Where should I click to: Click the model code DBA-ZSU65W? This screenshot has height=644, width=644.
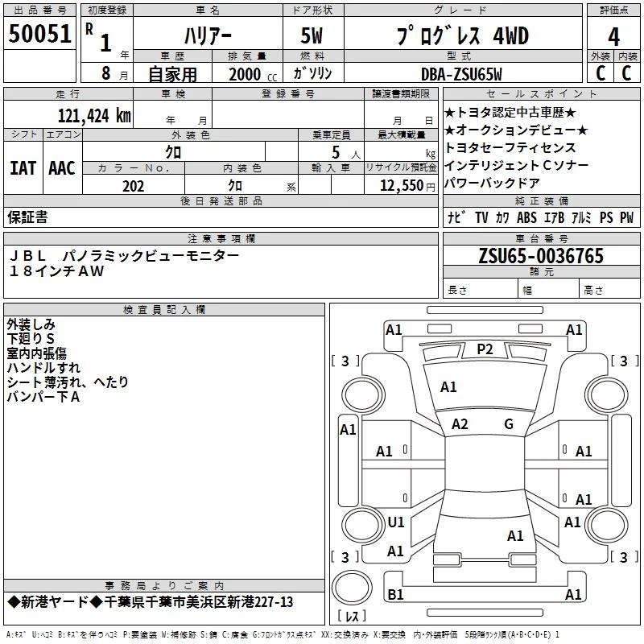pos(461,74)
